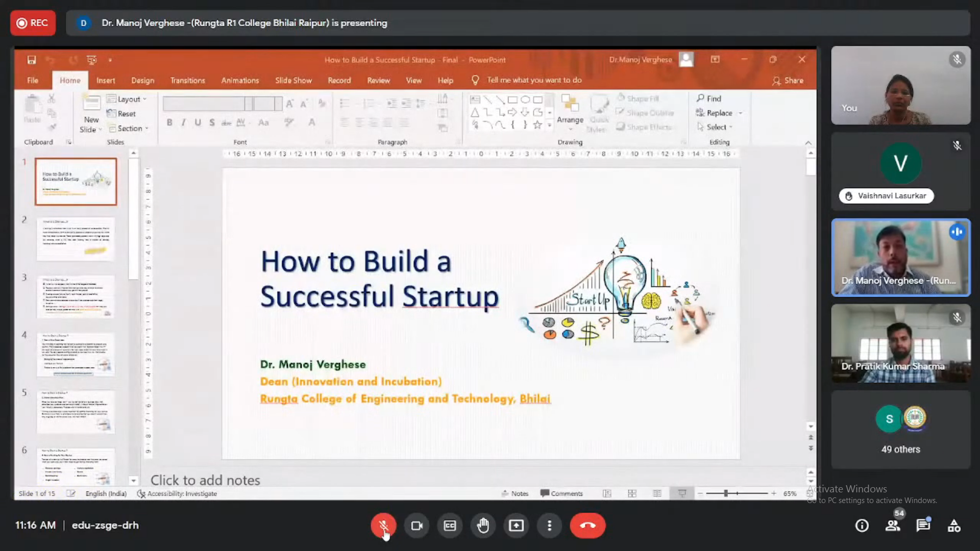This screenshot has height=551, width=980.
Task: Adjust the zoom slider in status bar
Action: click(725, 493)
